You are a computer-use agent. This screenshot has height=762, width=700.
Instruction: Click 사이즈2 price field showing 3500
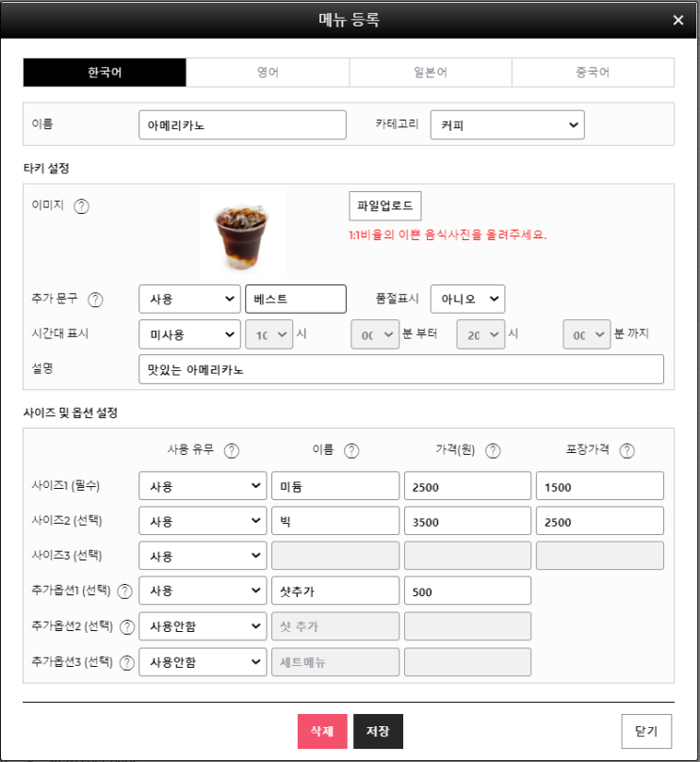point(467,521)
